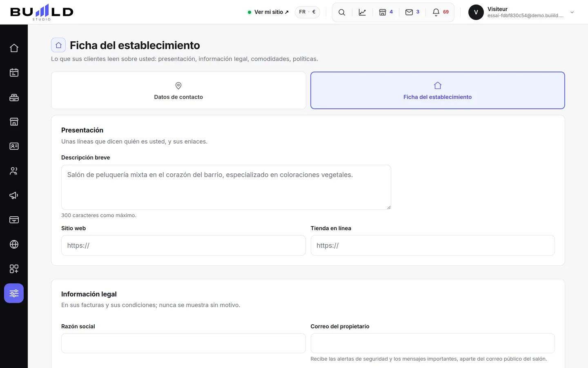Open the store orders icon with badge 4
The image size is (588, 368).
tap(386, 12)
